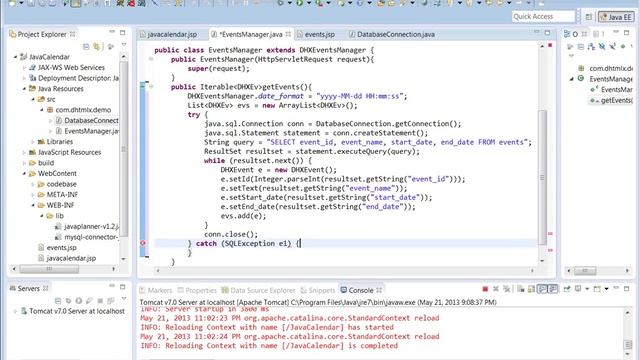640x360 pixels.
Task: Click the Quick Access search field
Action: coord(543,16)
